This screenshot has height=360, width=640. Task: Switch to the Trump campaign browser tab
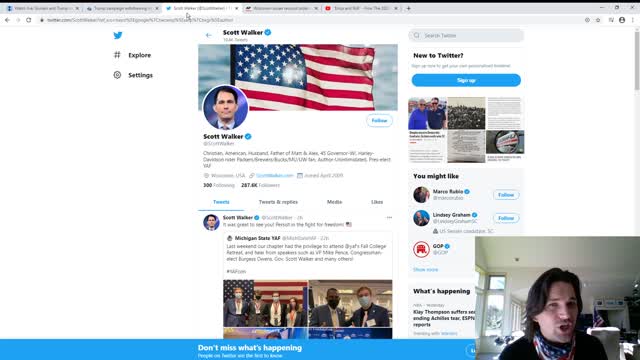122,8
